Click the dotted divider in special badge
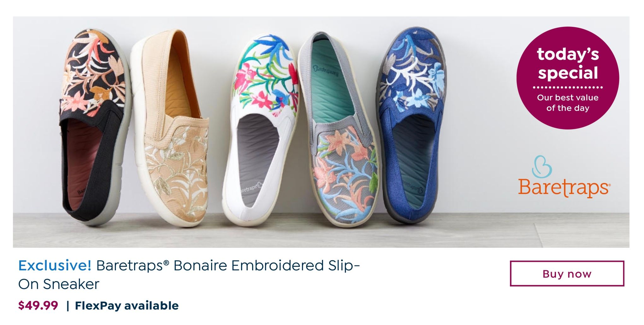This screenshot has width=644, height=325. pyautogui.click(x=568, y=87)
